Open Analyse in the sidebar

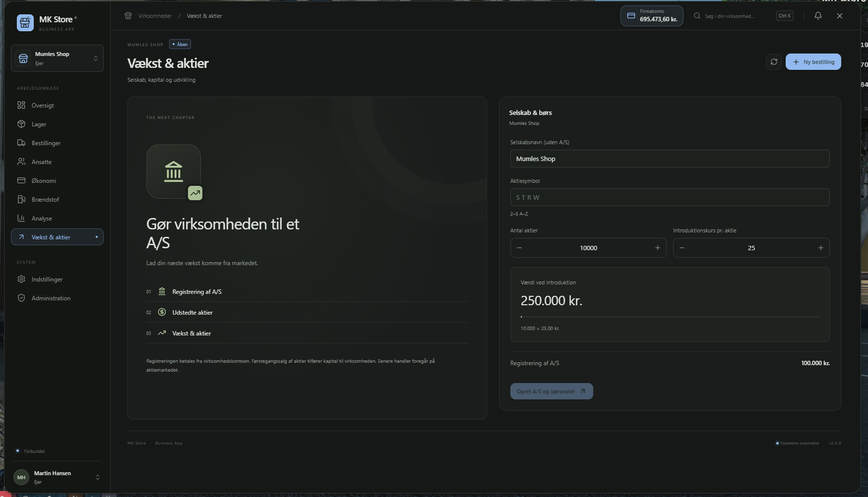pyautogui.click(x=57, y=218)
